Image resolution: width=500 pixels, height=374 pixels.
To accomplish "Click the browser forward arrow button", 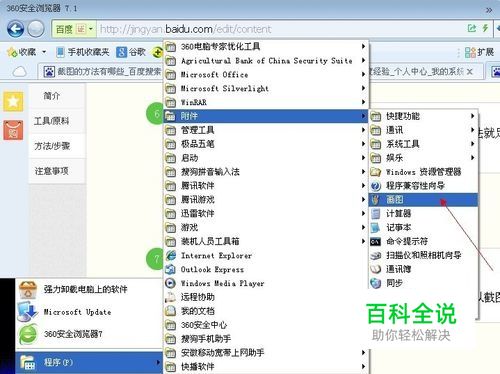I will (x=35, y=29).
